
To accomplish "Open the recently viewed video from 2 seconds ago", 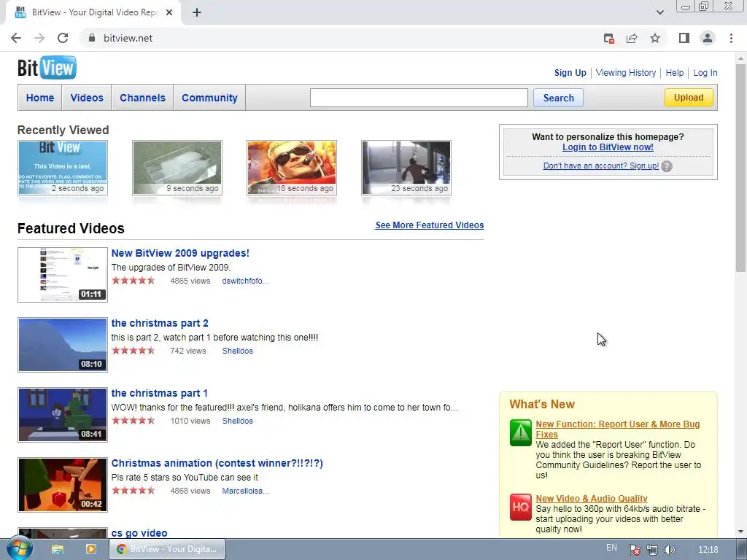I will 63,168.
